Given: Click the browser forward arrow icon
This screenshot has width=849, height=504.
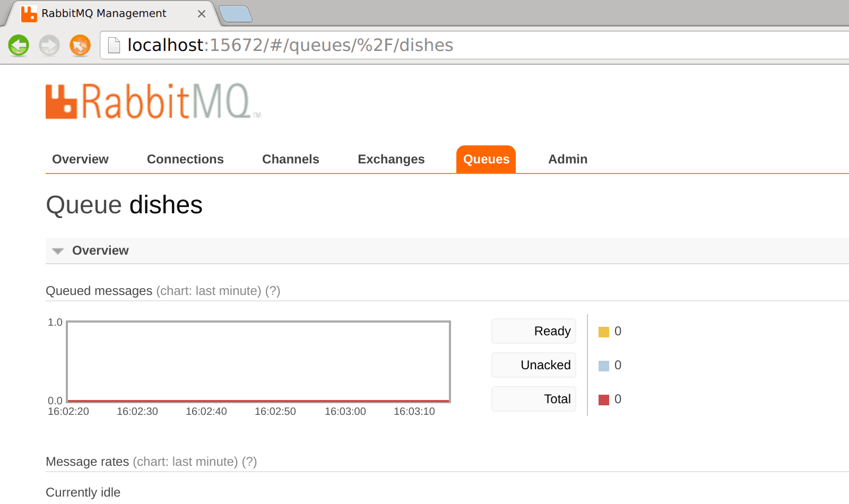Looking at the screenshot, I should pos(49,45).
